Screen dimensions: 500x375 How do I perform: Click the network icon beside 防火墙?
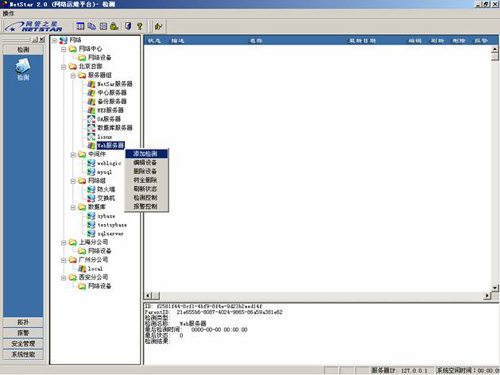pos(91,189)
